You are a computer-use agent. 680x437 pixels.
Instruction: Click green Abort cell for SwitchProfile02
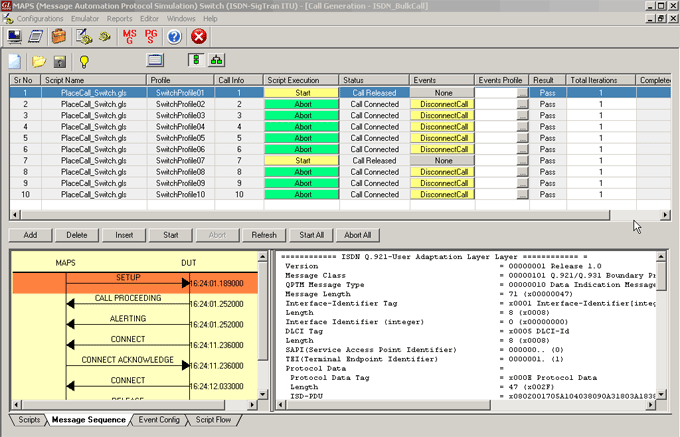coord(301,104)
